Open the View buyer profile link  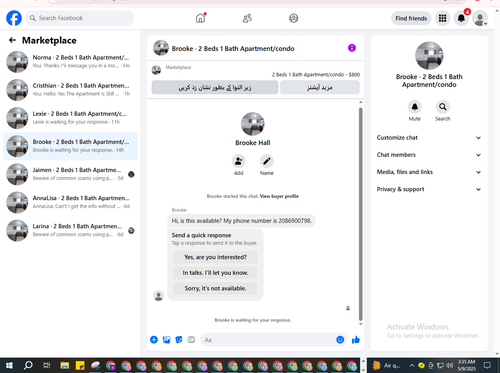[x=279, y=196]
